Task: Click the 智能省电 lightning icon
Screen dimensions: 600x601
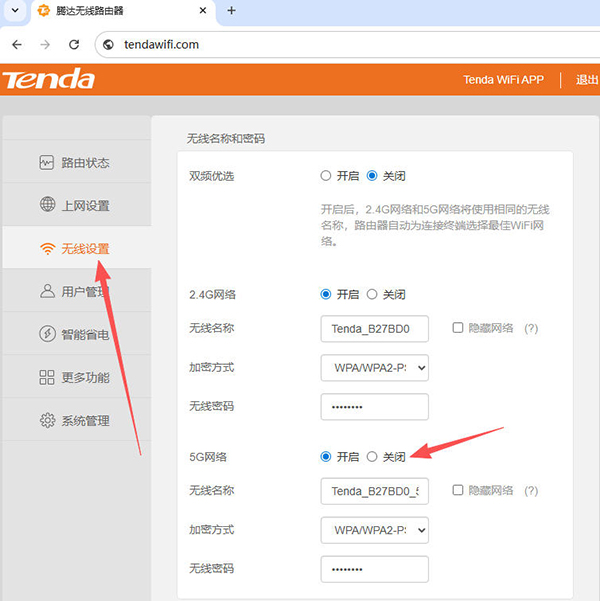Action: coord(47,333)
